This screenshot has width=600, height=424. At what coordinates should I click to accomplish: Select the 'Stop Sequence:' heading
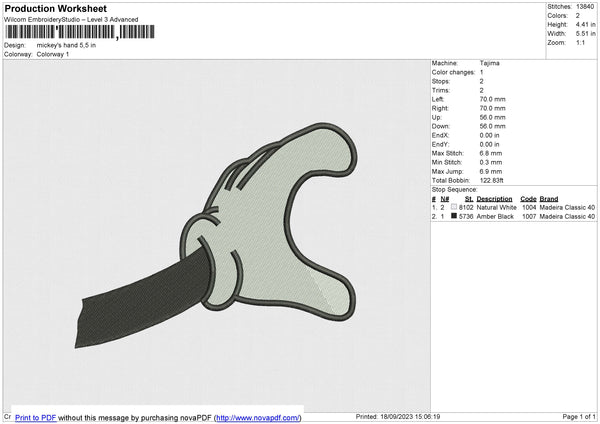pyautogui.click(x=455, y=189)
